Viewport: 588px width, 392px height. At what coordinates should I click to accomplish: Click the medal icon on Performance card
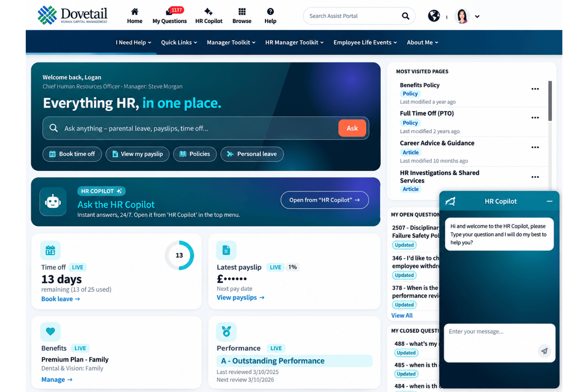(226, 332)
